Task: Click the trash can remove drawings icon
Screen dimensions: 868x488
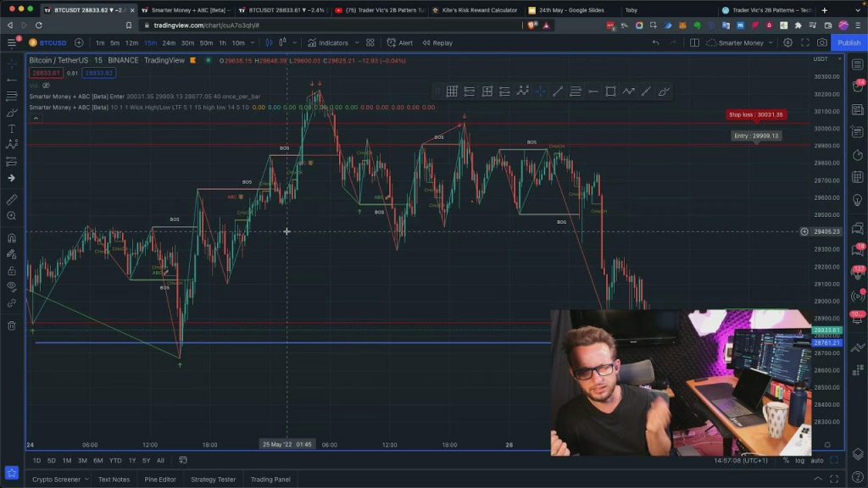Action: point(12,325)
